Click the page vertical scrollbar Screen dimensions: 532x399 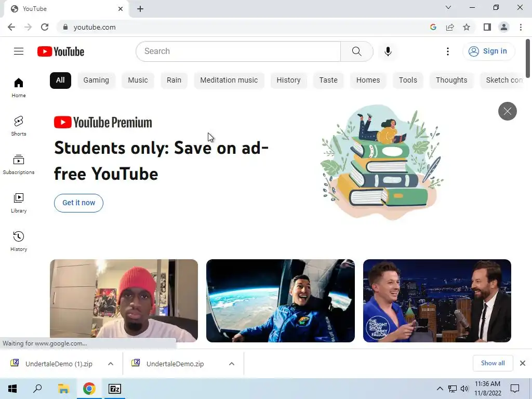click(x=528, y=58)
